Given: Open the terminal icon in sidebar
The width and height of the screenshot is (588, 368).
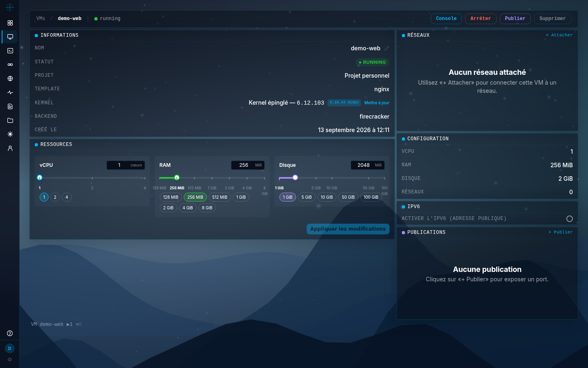Looking at the screenshot, I should click(x=10, y=51).
